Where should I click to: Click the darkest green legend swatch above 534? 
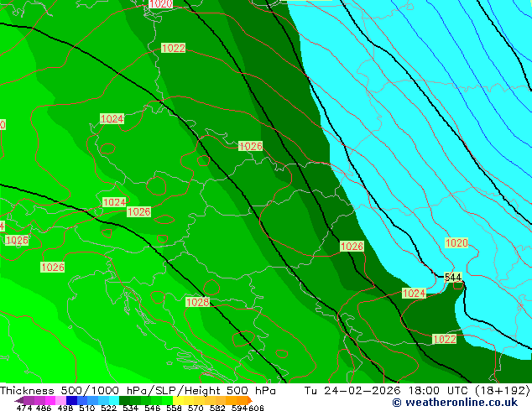(x=124, y=400)
